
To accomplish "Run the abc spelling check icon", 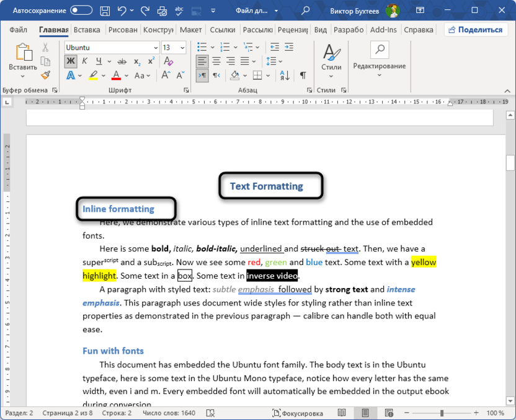I will [x=179, y=11].
